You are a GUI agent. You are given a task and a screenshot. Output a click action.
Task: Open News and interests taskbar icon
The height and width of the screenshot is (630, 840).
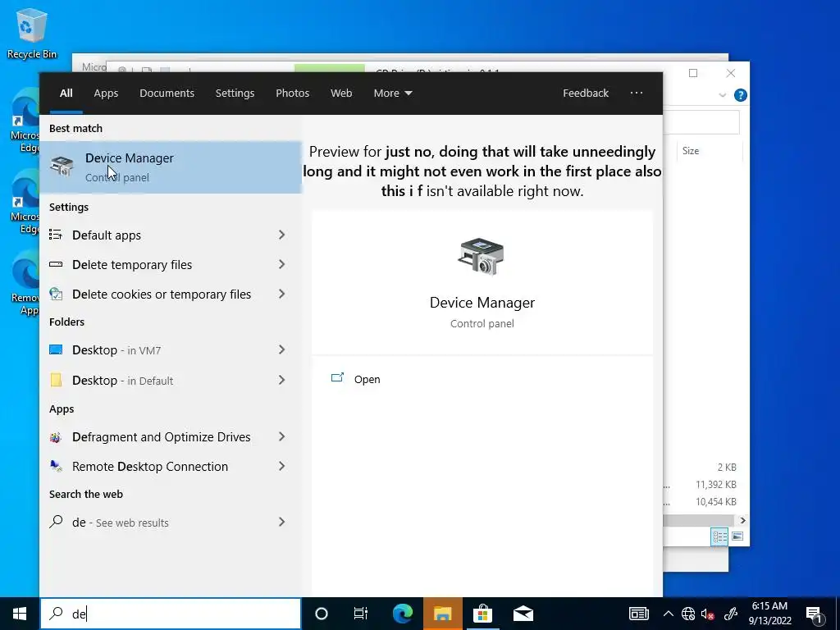click(x=638, y=614)
